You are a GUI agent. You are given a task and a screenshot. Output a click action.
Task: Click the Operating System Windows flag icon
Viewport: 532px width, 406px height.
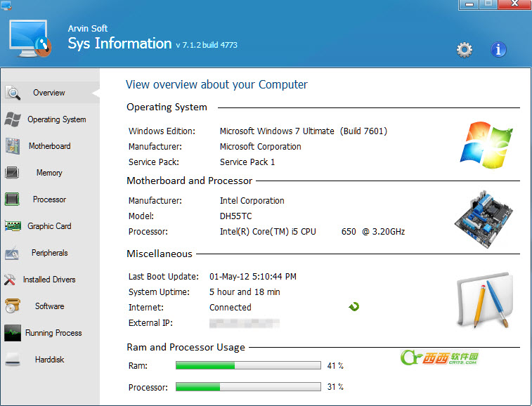[x=12, y=119]
